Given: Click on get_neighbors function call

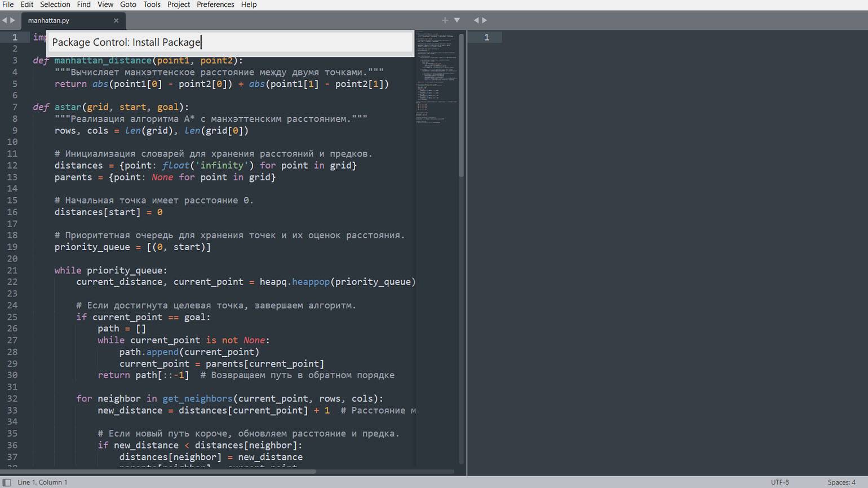Looking at the screenshot, I should point(197,398).
